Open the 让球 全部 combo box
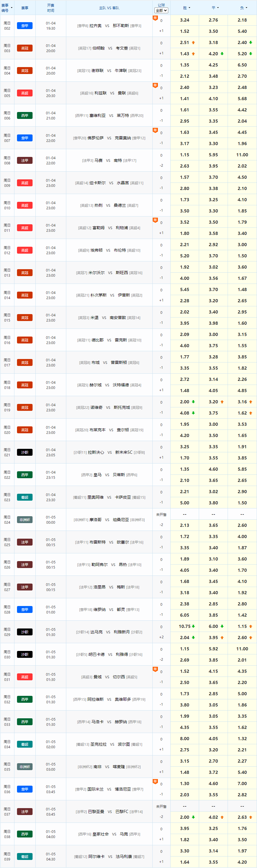This screenshot has height=868, width=257. point(161,10)
